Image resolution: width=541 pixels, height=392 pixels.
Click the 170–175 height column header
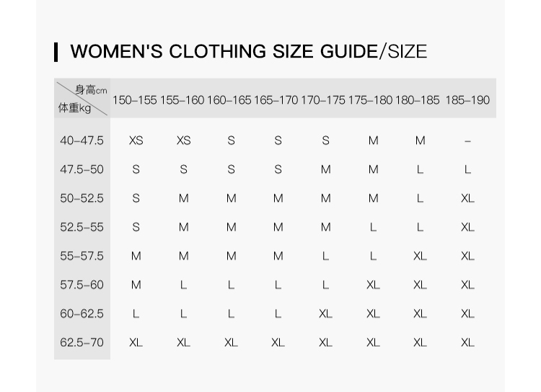coord(323,100)
